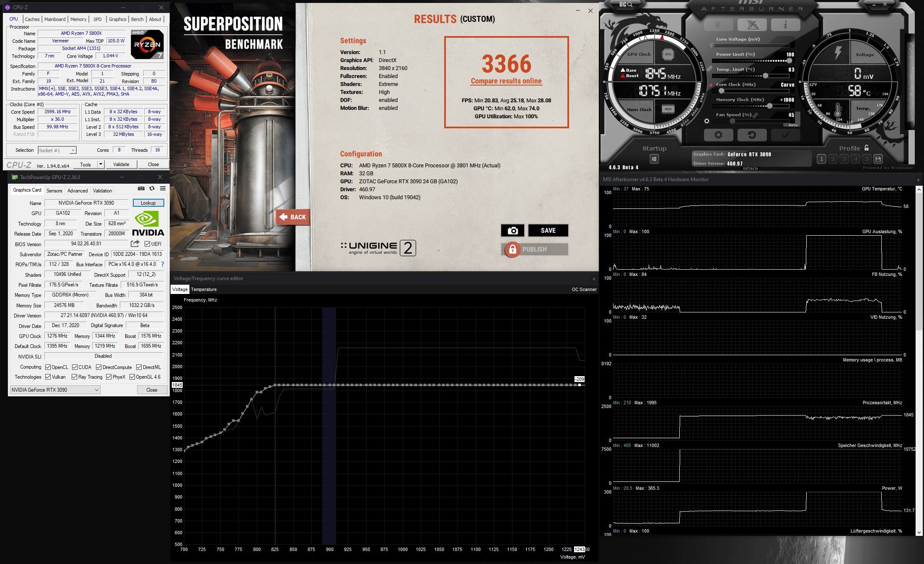Click the curve bars icon beside Core Clock
Image resolution: width=924 pixels, height=564 pixels.
coord(710,85)
